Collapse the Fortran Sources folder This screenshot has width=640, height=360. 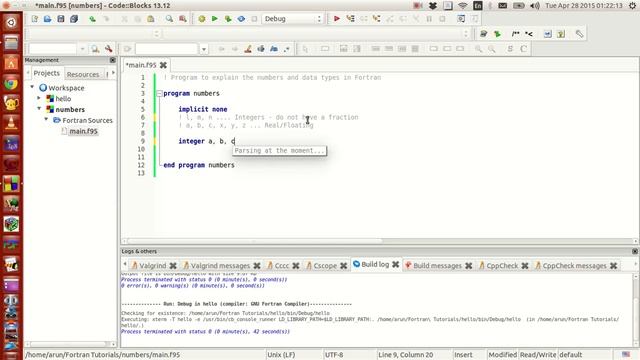point(46,120)
